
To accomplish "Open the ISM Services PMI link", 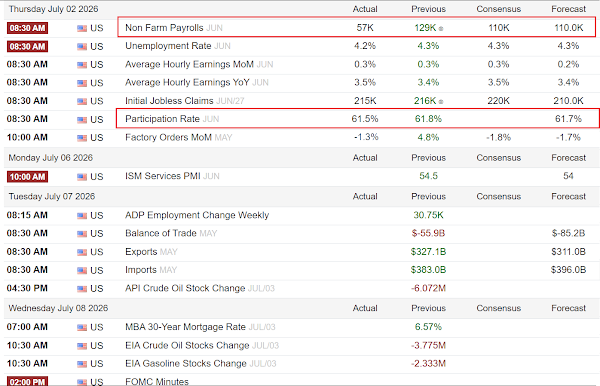I will point(163,176).
